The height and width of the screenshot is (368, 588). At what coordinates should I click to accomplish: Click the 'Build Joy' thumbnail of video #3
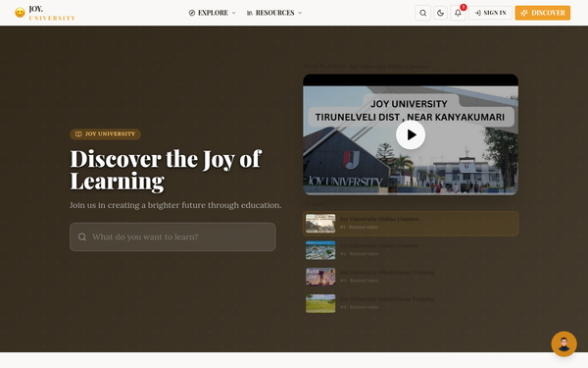320,277
